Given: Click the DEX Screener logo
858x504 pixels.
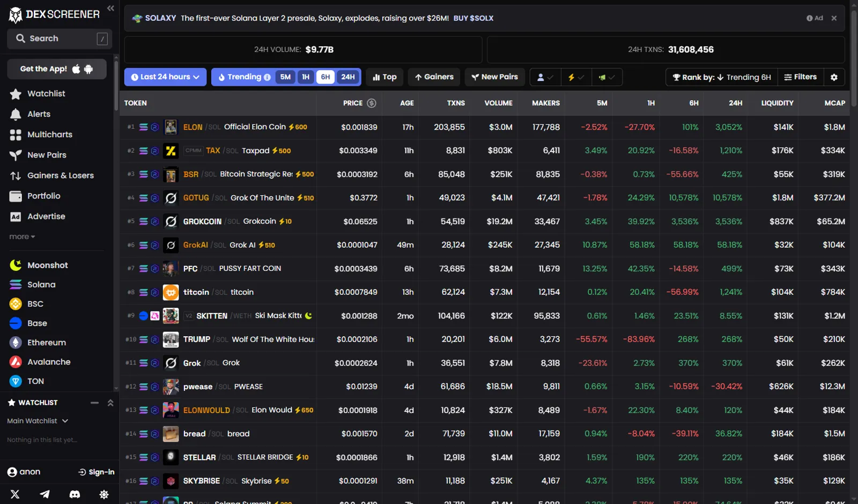Looking at the screenshot, I should coord(54,14).
